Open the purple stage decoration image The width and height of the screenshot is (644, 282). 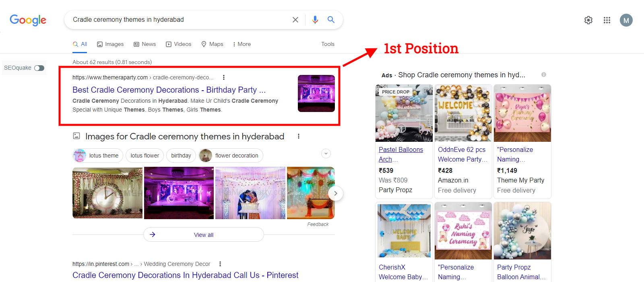tap(179, 193)
